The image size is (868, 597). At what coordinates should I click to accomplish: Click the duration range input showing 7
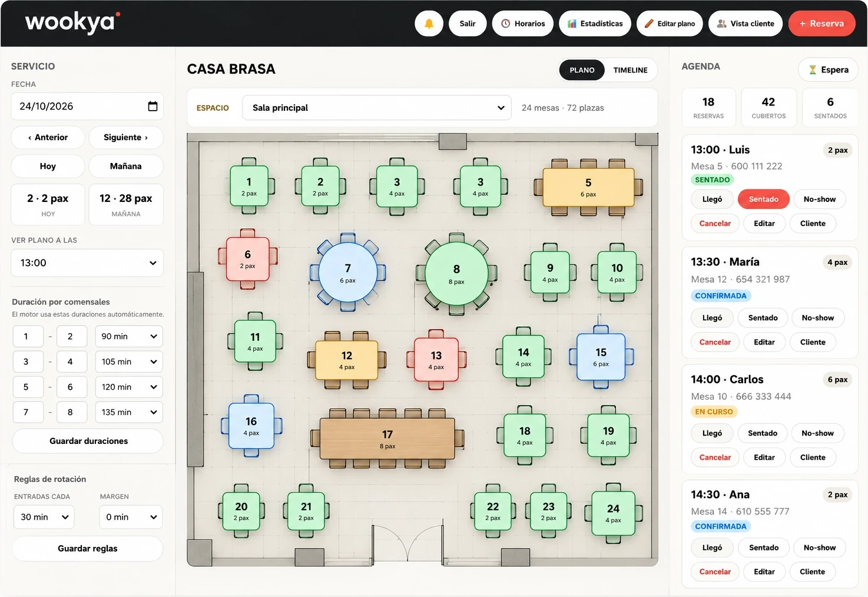pyautogui.click(x=28, y=412)
